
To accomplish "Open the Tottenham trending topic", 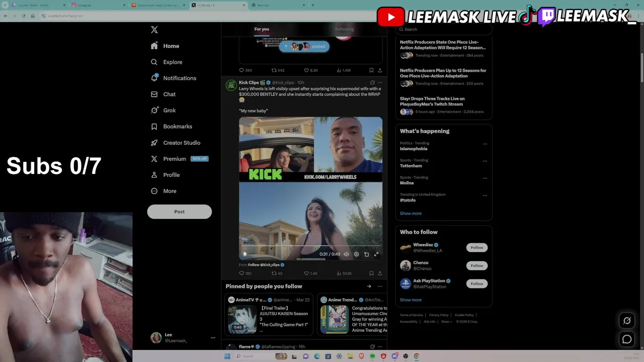I will (411, 166).
